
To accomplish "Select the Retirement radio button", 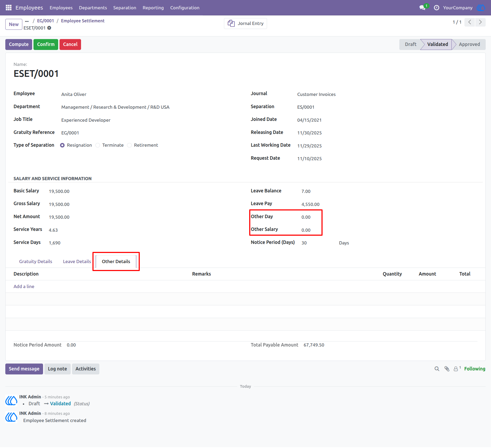I will 129,145.
